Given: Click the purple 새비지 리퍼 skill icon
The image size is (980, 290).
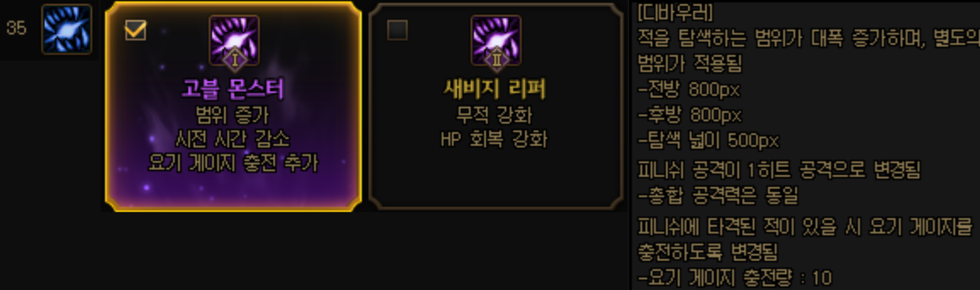Looking at the screenshot, I should coord(496,40).
